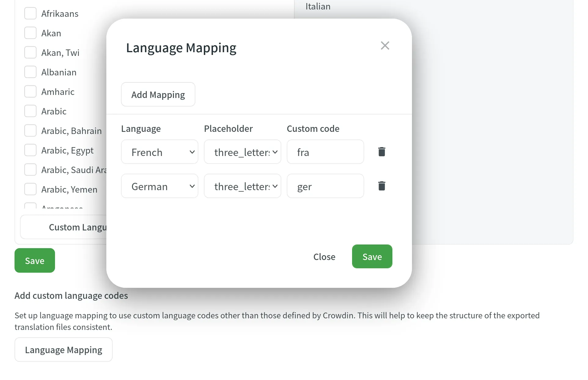This screenshot has width=588, height=380.
Task: Select the Arabic, Egypt checkbox
Action: pos(30,150)
